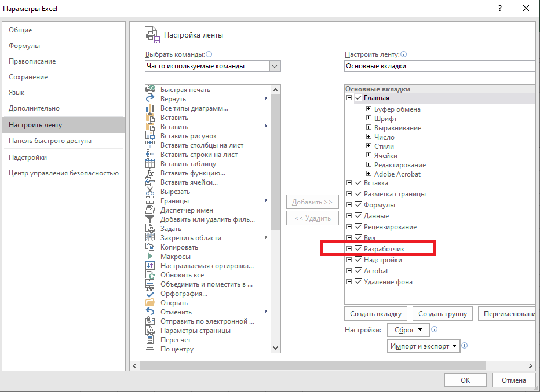Toggle the Удаление фона checkbox
Viewport: 540px width, 392px height.
[358, 282]
